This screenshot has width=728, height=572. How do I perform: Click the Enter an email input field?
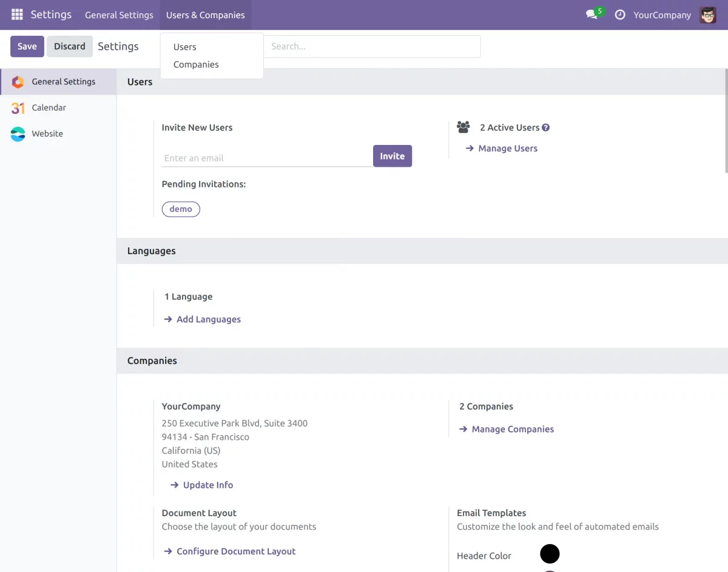coord(267,158)
